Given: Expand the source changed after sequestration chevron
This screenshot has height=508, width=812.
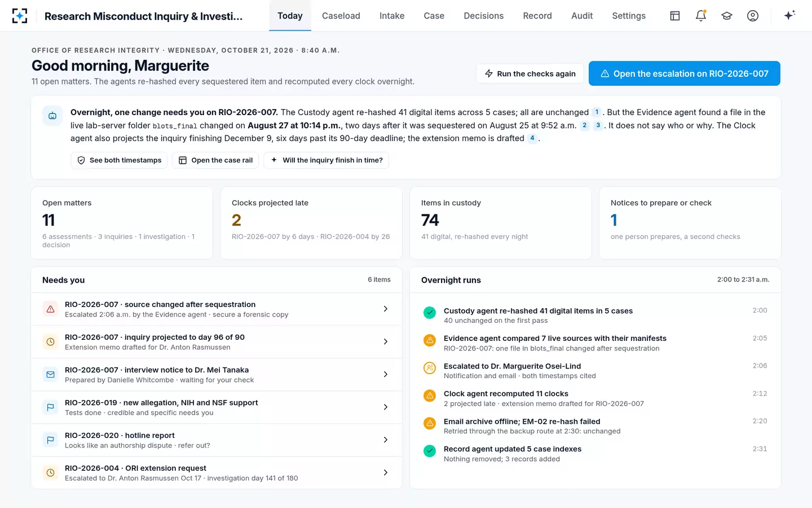Looking at the screenshot, I should coord(386,309).
